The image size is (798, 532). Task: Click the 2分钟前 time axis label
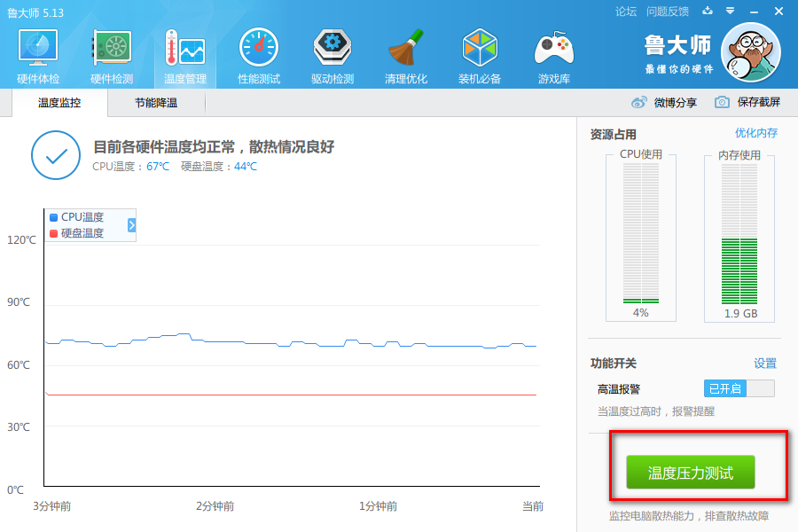[215, 506]
